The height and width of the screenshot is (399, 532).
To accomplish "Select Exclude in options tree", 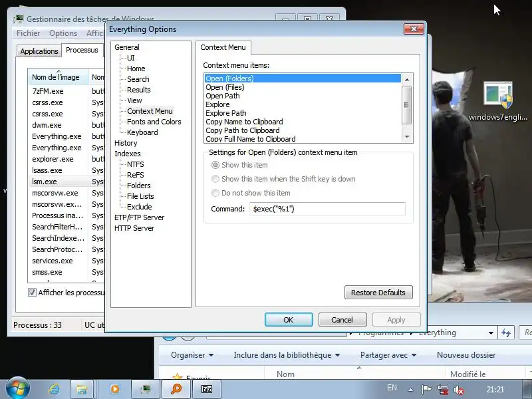I will pyautogui.click(x=139, y=207).
